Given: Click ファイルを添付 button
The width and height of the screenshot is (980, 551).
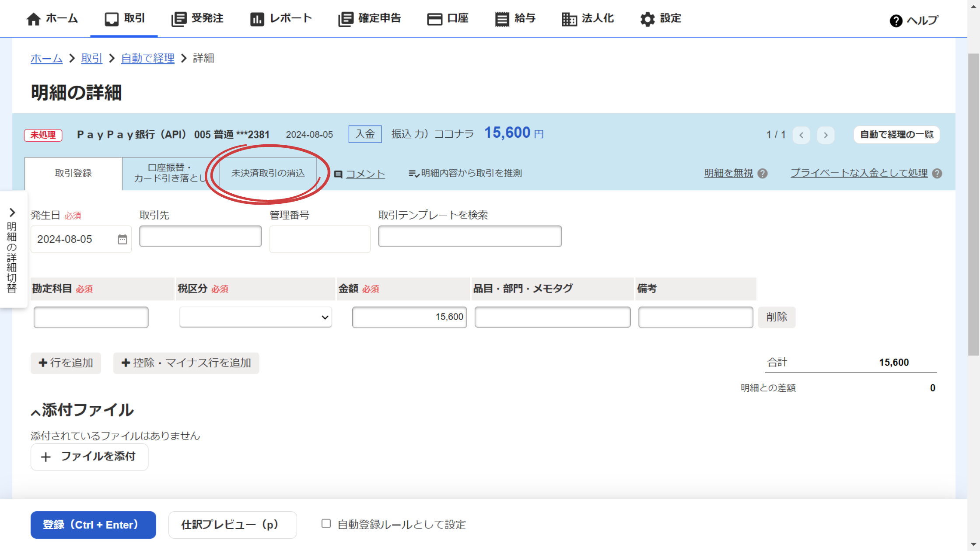Looking at the screenshot, I should pyautogui.click(x=89, y=457).
